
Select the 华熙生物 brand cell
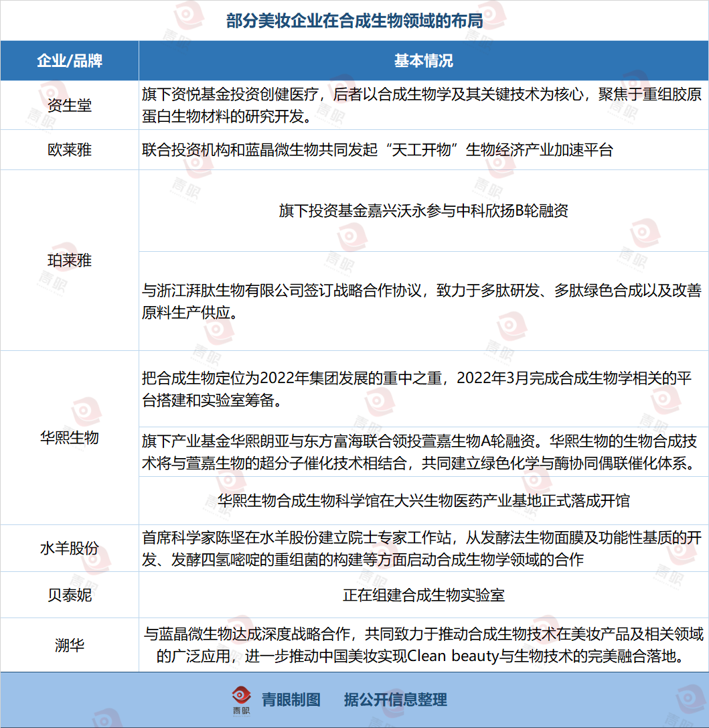tap(70, 438)
